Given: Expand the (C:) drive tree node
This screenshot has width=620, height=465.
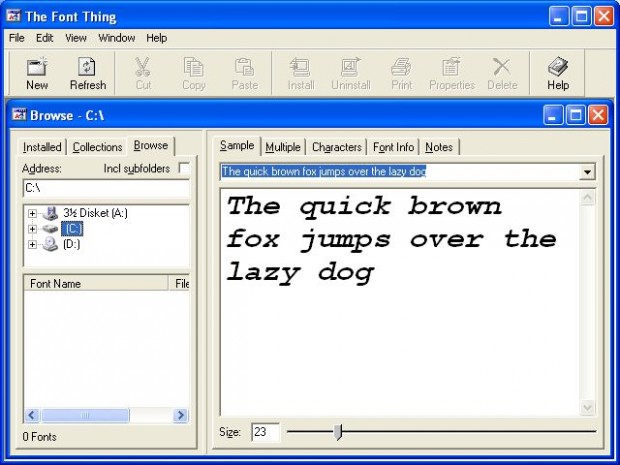Looking at the screenshot, I should coord(32,229).
